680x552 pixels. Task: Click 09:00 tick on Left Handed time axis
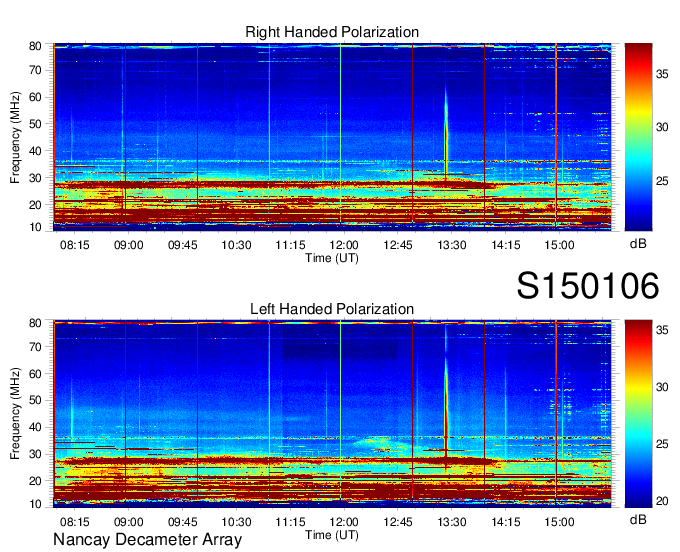(128, 522)
